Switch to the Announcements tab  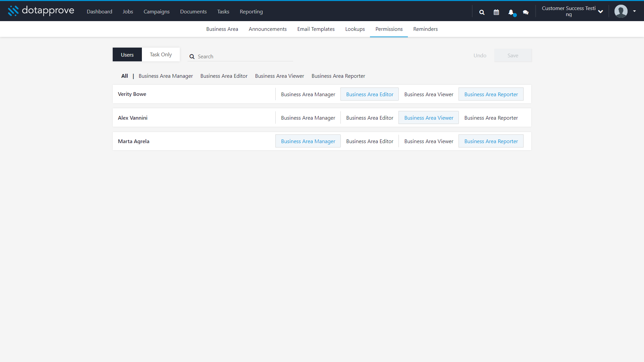tap(268, 29)
